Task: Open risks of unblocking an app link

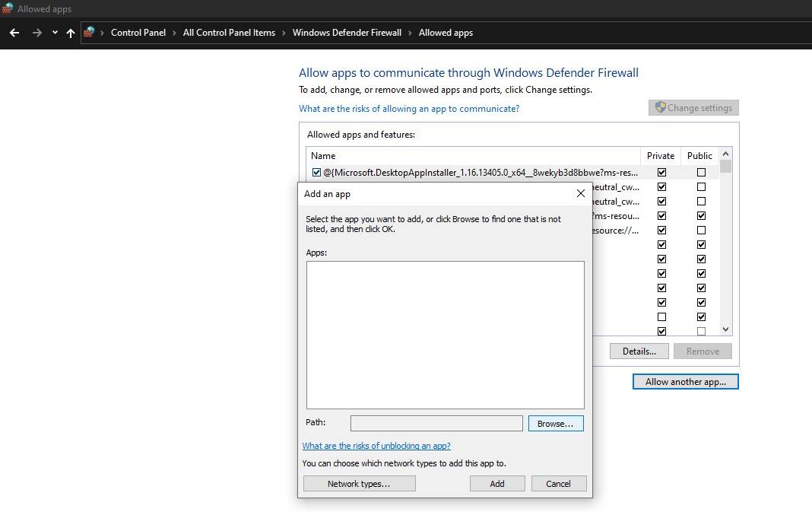Action: click(376, 446)
